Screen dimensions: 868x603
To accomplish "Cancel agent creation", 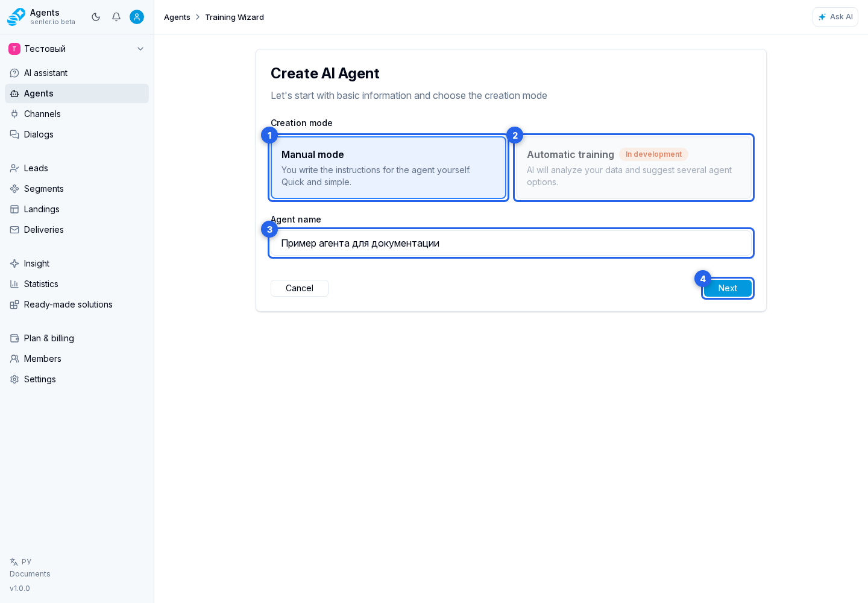I will (300, 288).
